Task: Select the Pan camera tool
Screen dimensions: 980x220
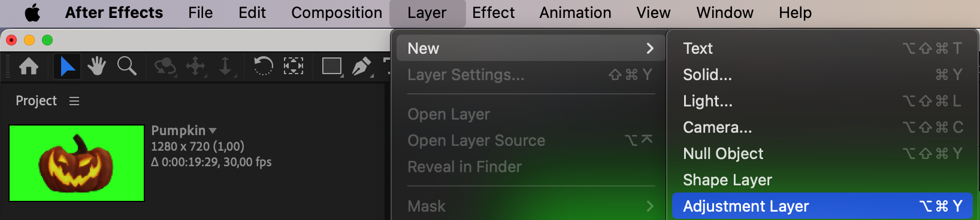Action: (196, 66)
